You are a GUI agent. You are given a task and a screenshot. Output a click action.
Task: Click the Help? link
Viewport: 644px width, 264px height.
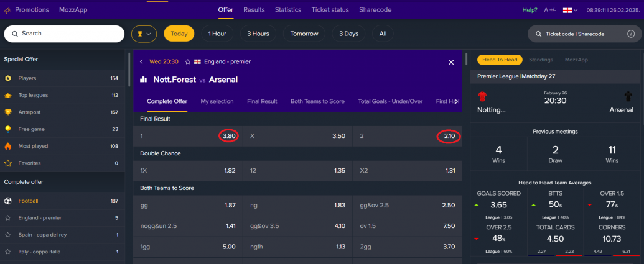[530, 10]
